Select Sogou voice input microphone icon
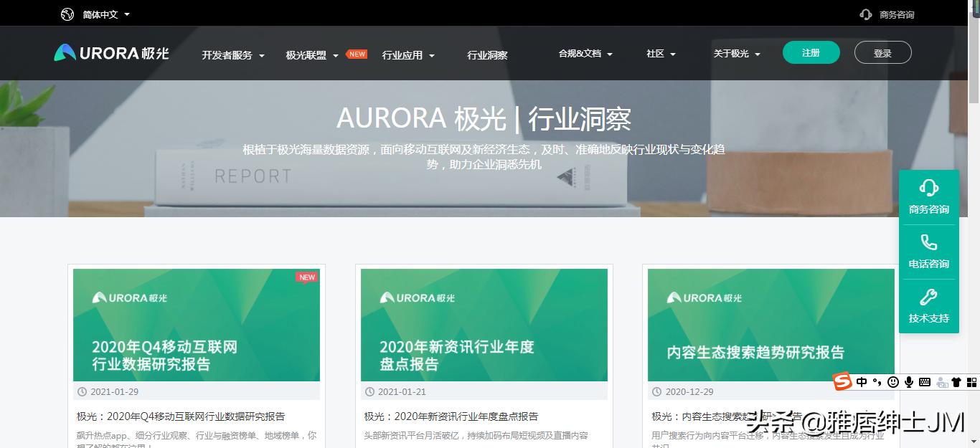 coord(909,382)
